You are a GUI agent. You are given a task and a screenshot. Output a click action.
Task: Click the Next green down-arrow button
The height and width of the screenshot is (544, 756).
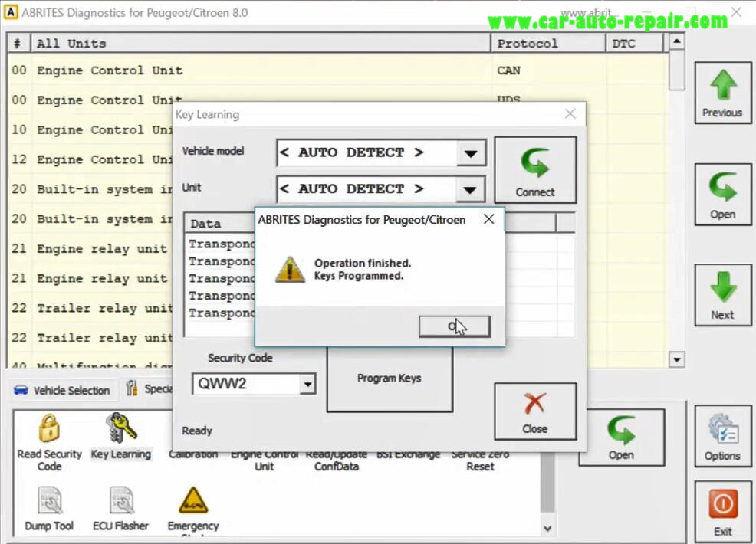click(x=722, y=295)
